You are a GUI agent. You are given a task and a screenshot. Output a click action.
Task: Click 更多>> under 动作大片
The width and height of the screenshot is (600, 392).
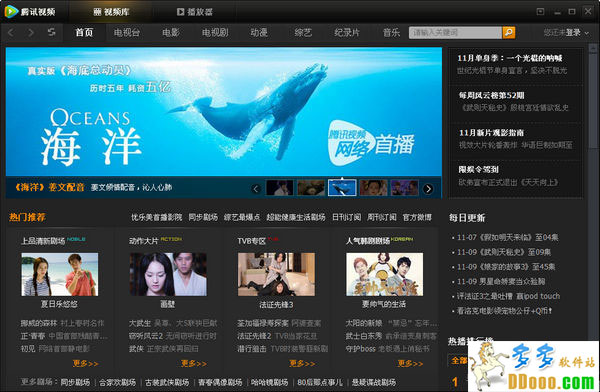click(194, 363)
